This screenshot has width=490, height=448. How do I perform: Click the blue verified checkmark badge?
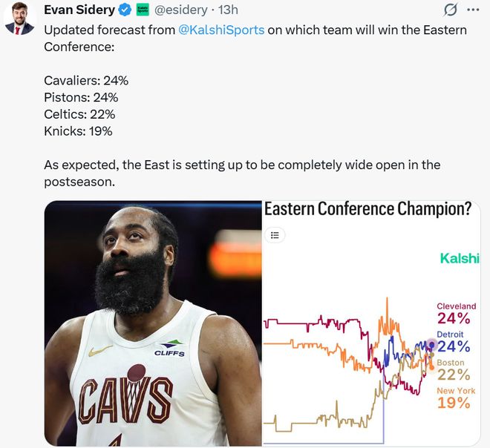click(x=126, y=10)
